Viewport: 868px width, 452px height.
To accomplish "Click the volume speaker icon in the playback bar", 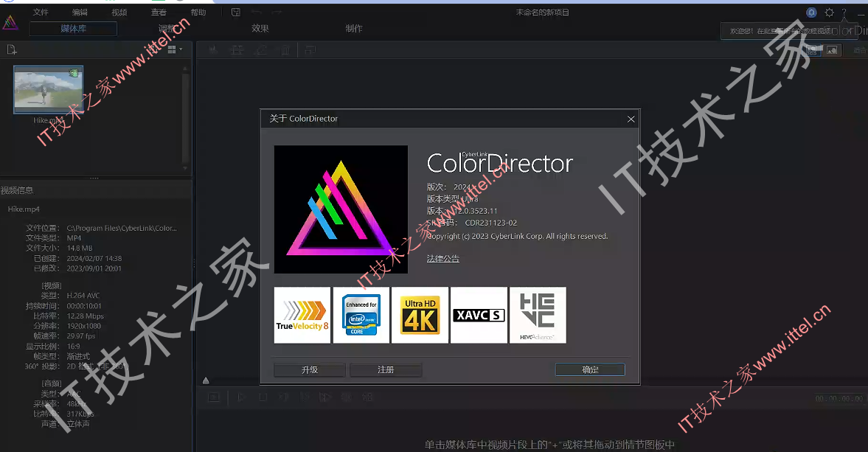I will click(347, 397).
